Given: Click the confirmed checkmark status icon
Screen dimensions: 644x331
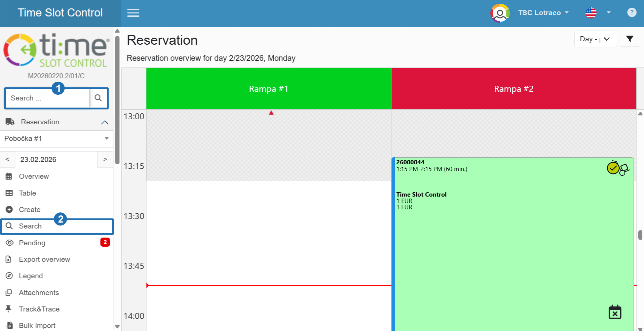Looking at the screenshot, I should click(x=613, y=168).
